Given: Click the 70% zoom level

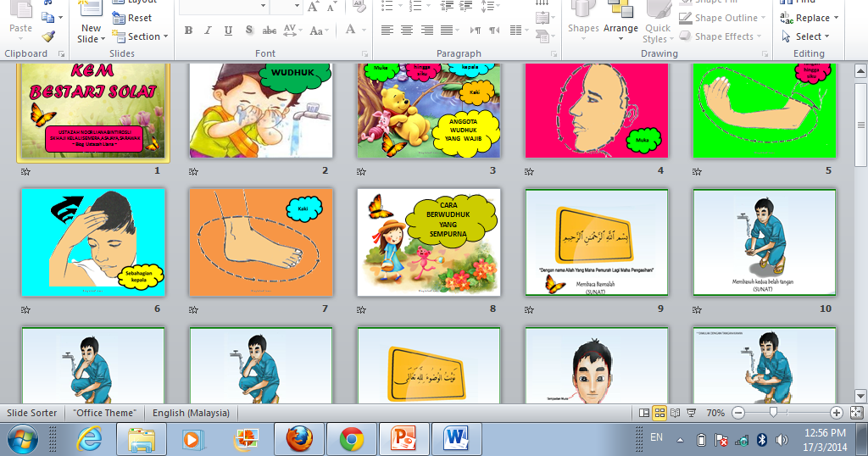Looking at the screenshot, I should pos(715,413).
